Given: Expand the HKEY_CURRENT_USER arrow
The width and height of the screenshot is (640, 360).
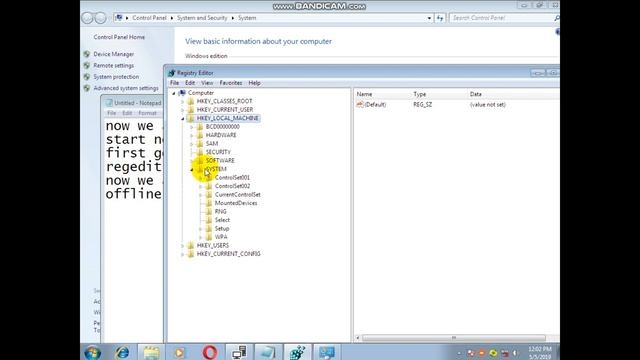Looking at the screenshot, I should tap(182, 110).
